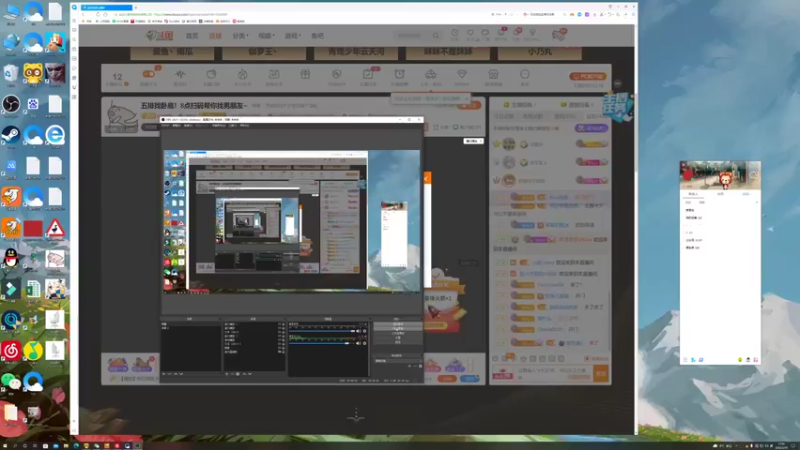Click the Windows Start button on taskbar

(x=5, y=445)
